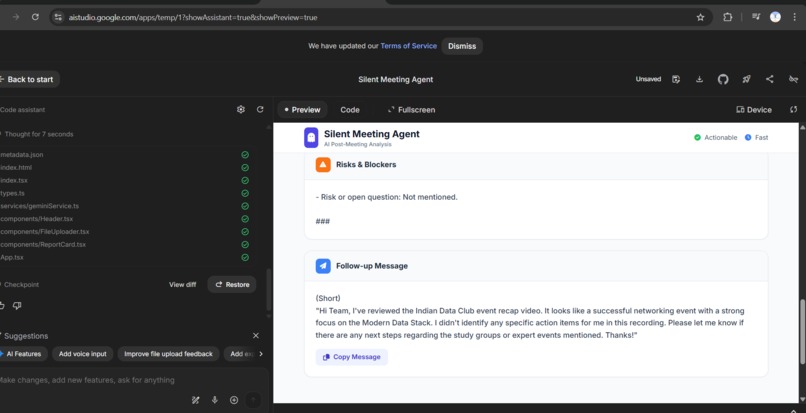Viewport: 806px width, 413px height.
Task: Click the thumbs down feedback icon
Action: point(17,306)
